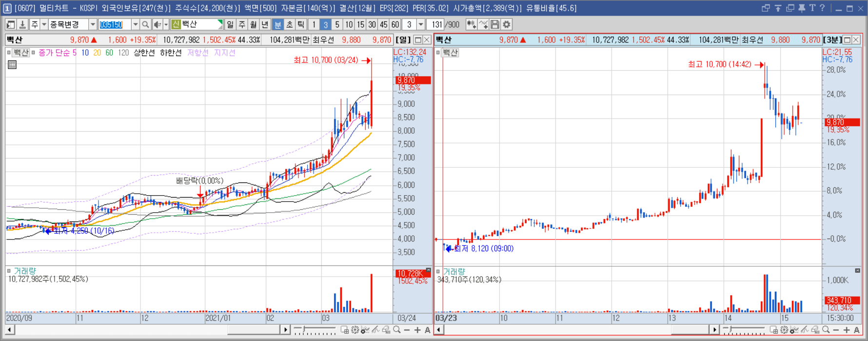Click zoom-out minus icon under 3-minute chart

point(836,330)
